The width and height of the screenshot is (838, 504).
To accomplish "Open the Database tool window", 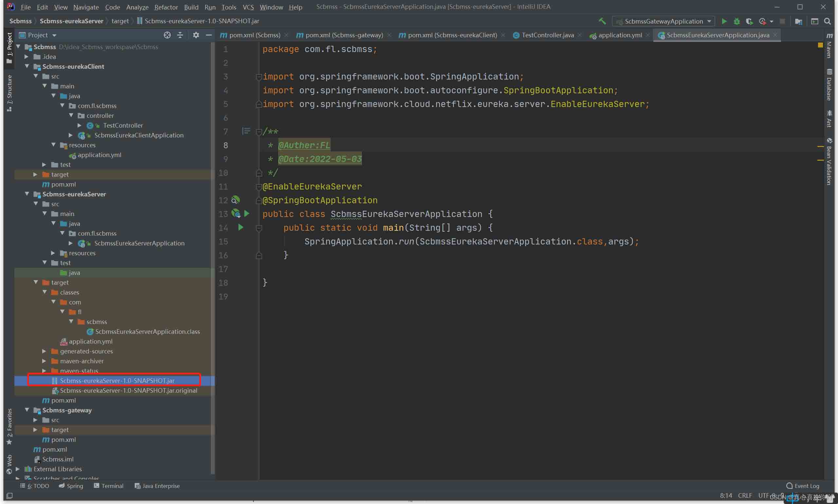I will pos(829,85).
